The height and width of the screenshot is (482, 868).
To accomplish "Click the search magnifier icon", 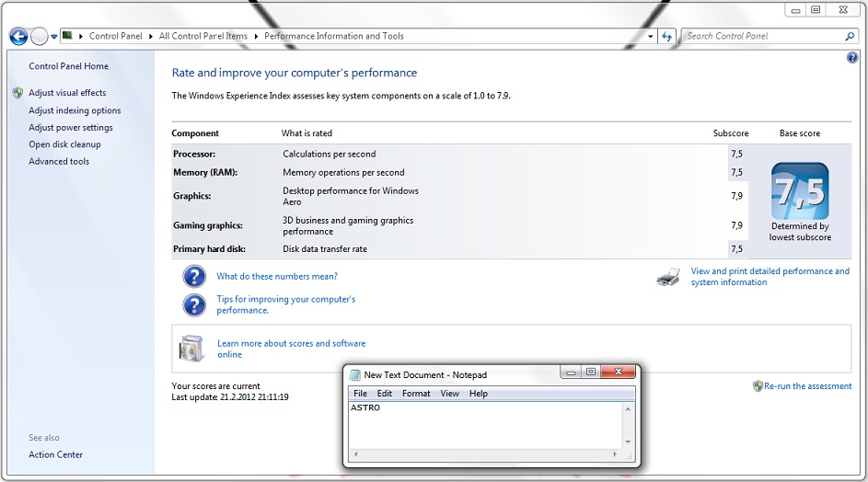I will [x=850, y=37].
